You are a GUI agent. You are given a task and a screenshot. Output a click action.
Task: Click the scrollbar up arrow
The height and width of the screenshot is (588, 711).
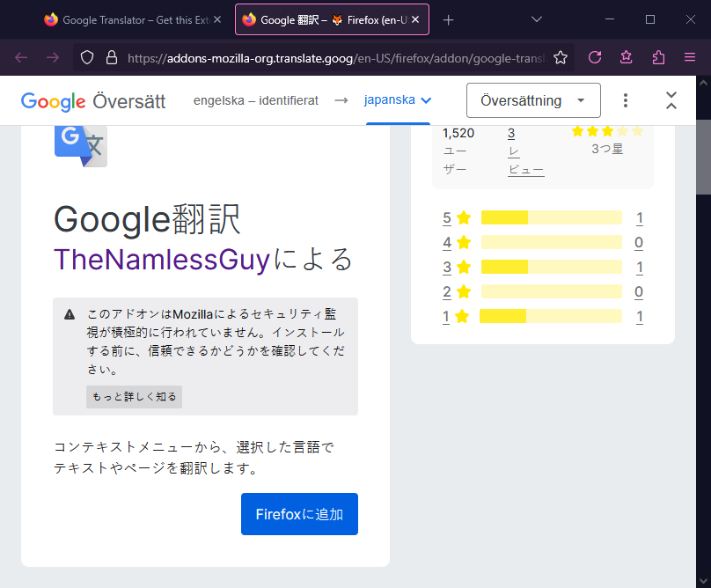(703, 83)
